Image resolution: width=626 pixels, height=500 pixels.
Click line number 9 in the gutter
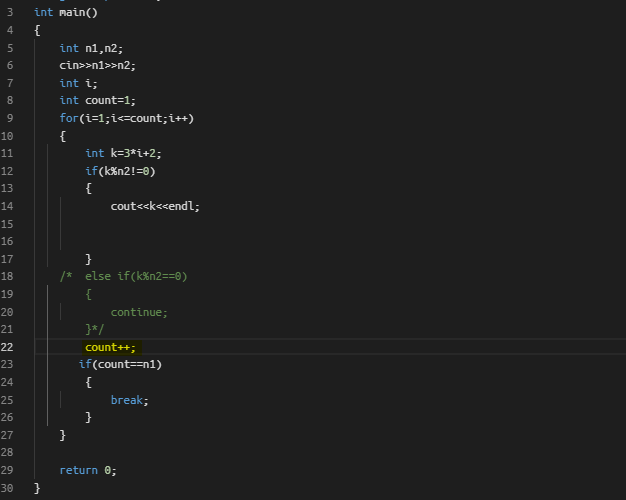pyautogui.click(x=10, y=118)
